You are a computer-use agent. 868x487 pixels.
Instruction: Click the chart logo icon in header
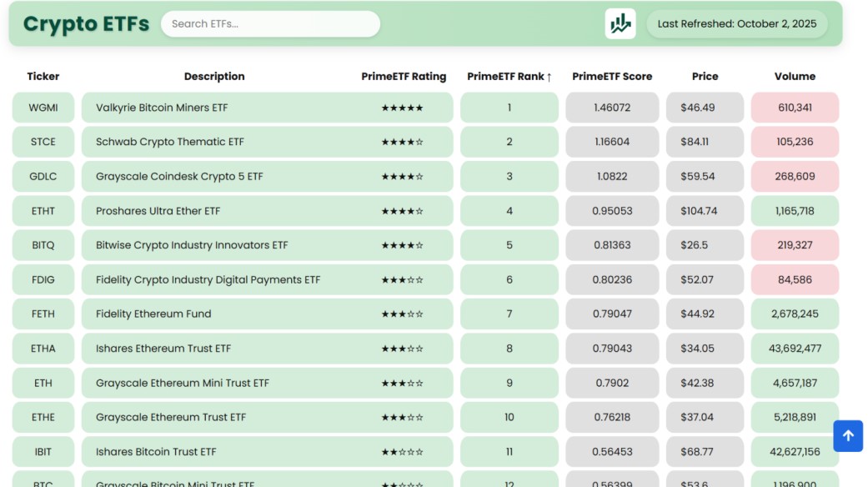point(620,23)
